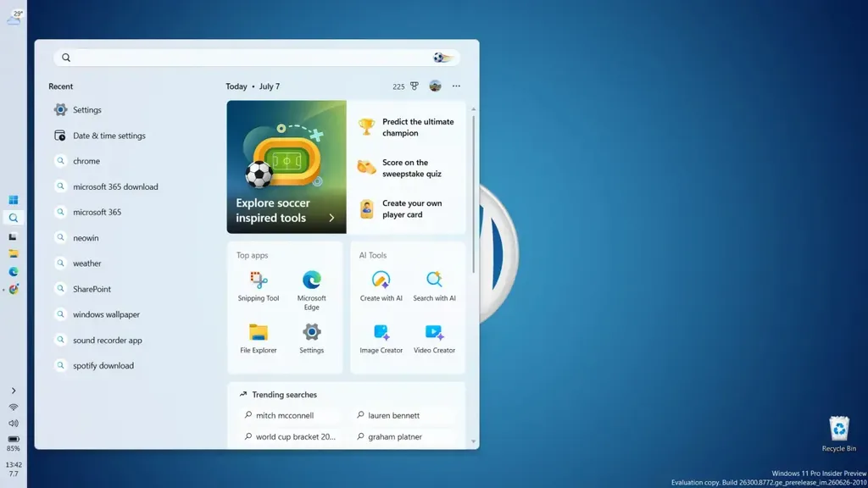
Task: Click the scroll up arrow in search panel
Action: [473, 109]
